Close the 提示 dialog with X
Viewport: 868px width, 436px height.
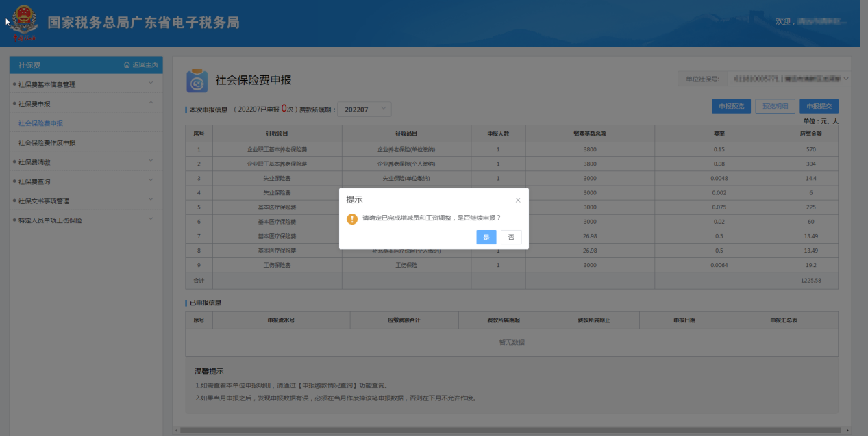[518, 200]
